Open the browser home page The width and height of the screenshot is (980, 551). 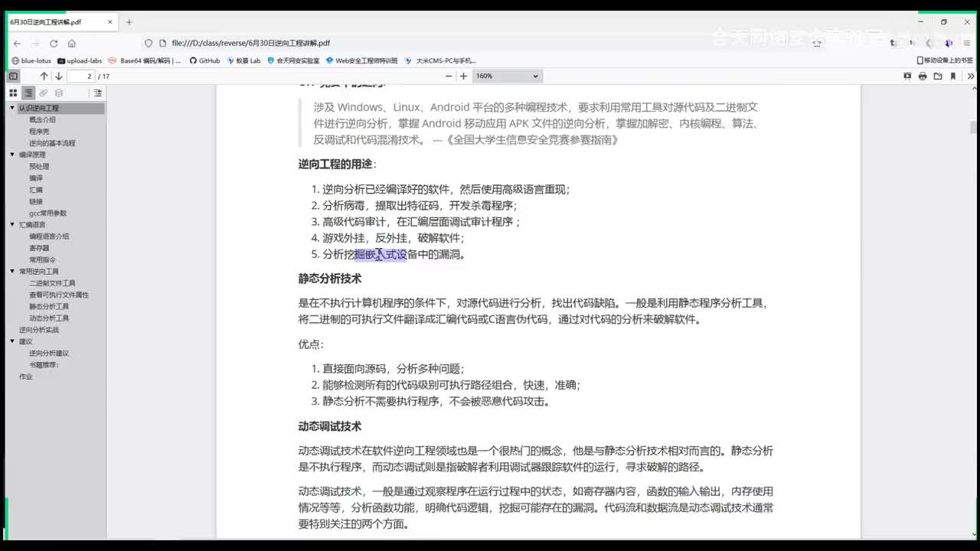click(72, 44)
